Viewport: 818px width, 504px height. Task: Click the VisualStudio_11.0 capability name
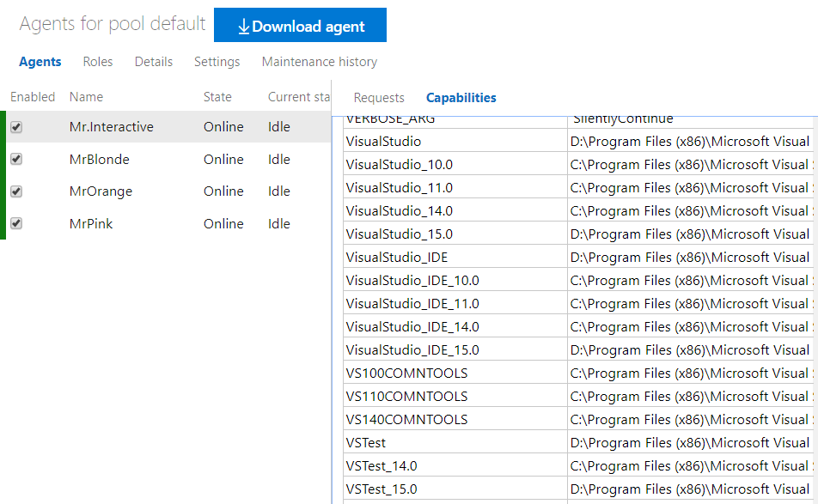click(x=399, y=188)
